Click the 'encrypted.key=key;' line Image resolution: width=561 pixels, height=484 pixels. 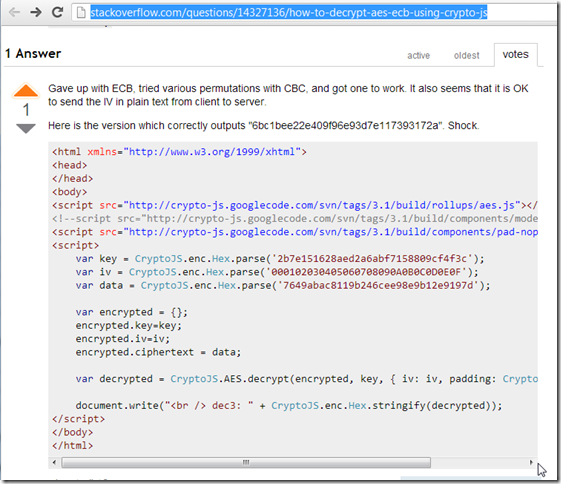click(128, 325)
